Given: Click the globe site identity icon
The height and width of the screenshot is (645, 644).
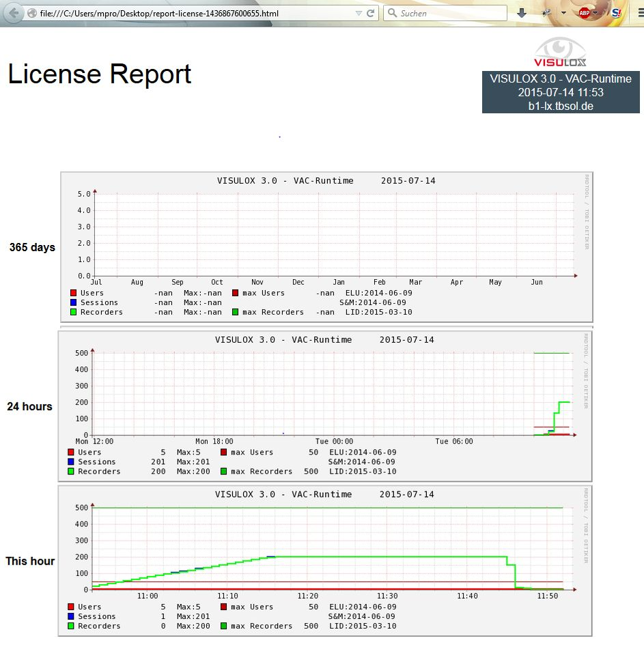Looking at the screenshot, I should coord(32,13).
